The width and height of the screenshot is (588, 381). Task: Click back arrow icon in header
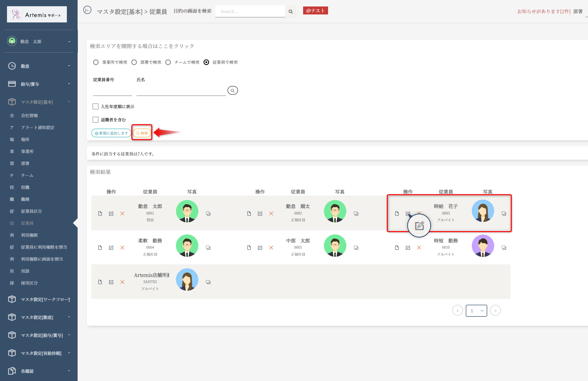tap(87, 10)
